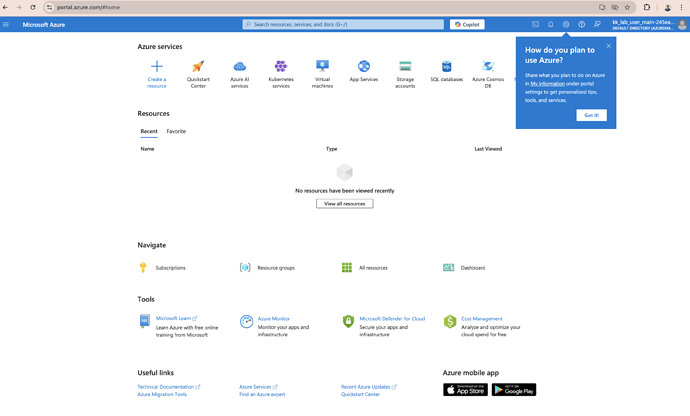This screenshot has width=690, height=416.
Task: Open the account avatar in Azure header
Action: 682,25
